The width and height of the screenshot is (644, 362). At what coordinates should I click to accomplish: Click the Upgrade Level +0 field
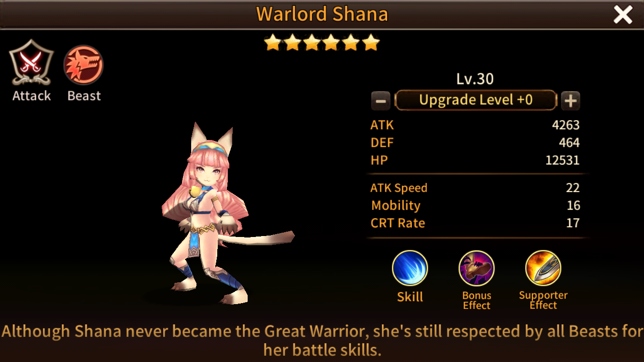(476, 100)
